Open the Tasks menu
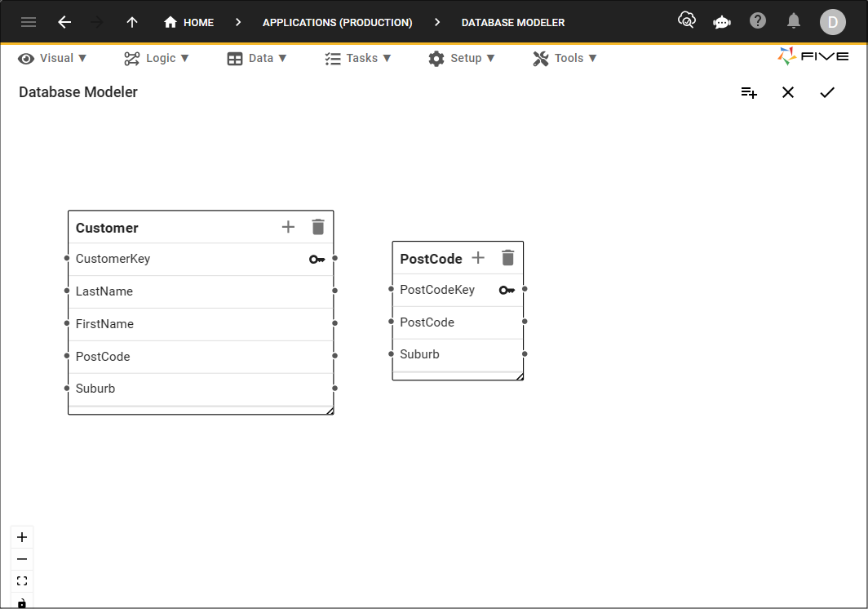 tap(357, 58)
